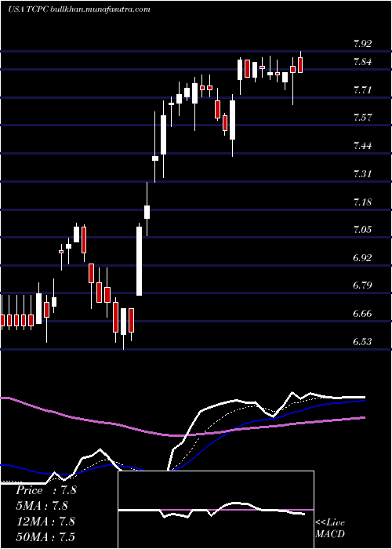Click inside the Live MACD inset chart
392x549 pixels.
tap(216, 510)
